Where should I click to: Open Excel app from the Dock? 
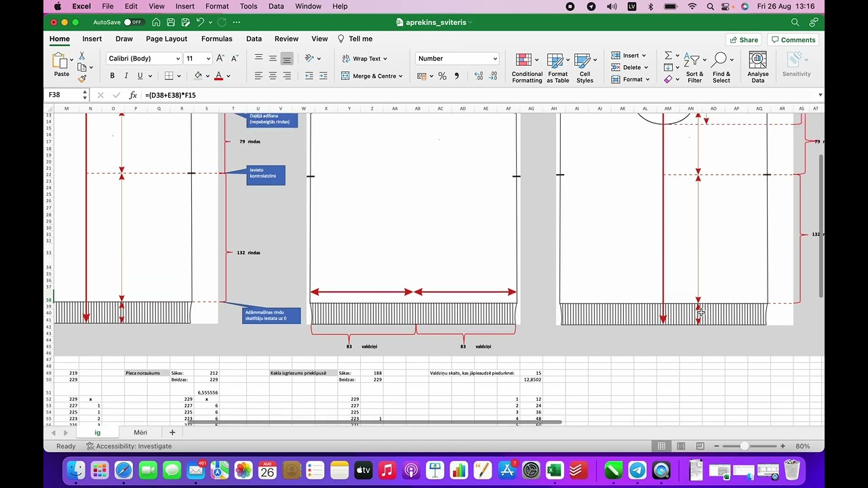pos(555,470)
